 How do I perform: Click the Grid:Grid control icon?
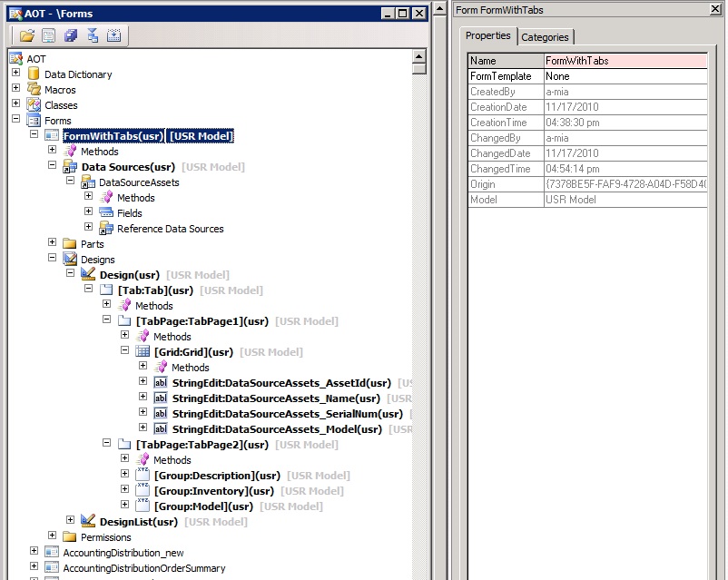coord(143,351)
